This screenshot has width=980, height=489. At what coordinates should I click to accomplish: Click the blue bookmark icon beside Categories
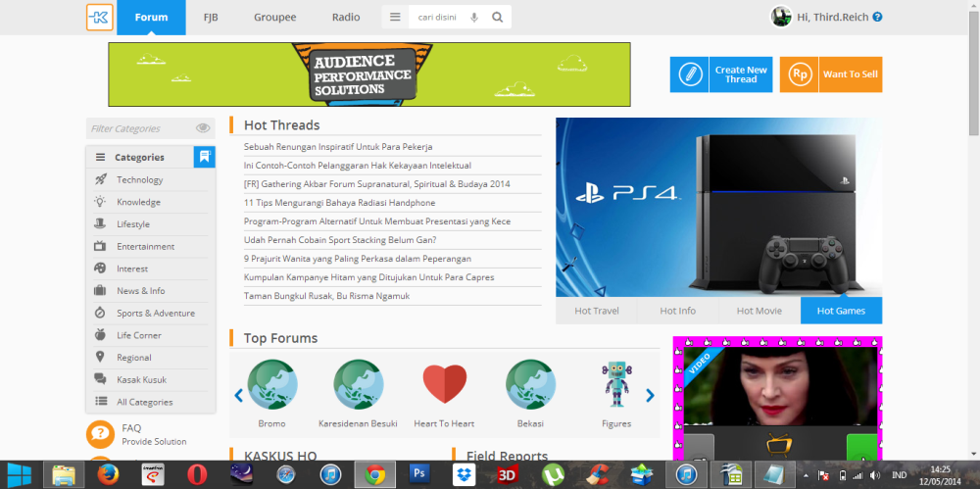pyautogui.click(x=205, y=157)
